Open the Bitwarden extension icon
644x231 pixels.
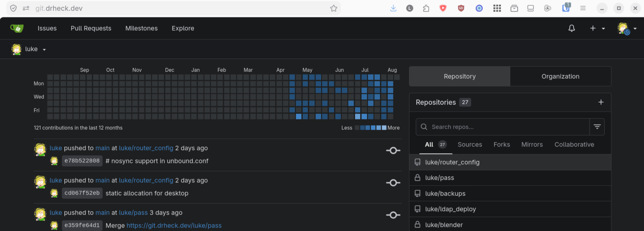[566, 8]
